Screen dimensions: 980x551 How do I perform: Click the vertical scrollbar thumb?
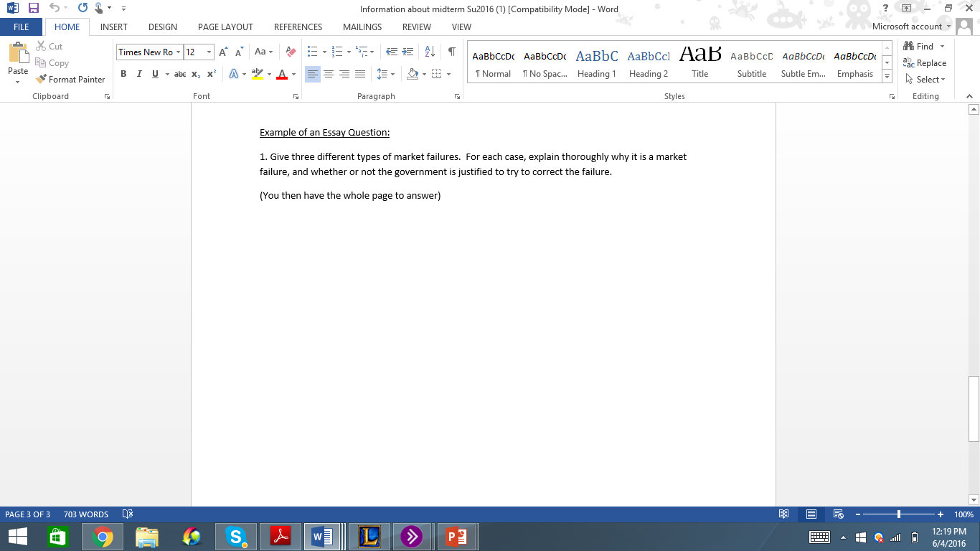[974, 408]
